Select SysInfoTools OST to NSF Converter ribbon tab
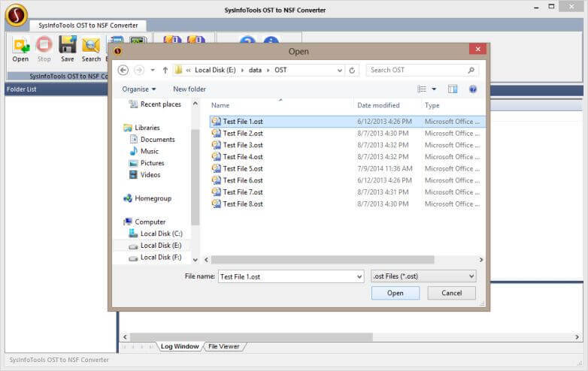588x371 pixels. 88,26
